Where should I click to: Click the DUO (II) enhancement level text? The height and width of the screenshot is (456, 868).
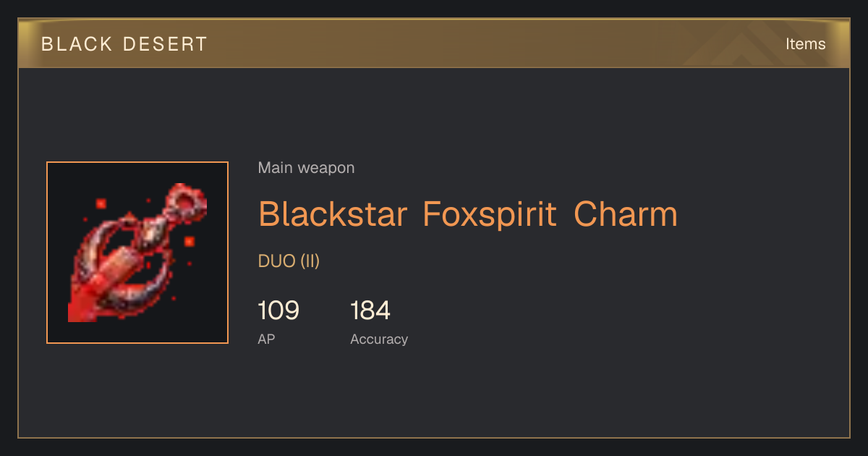click(x=289, y=261)
